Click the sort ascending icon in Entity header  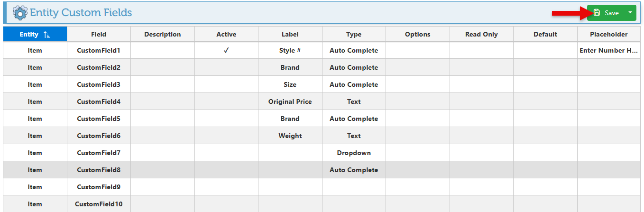[x=46, y=35]
